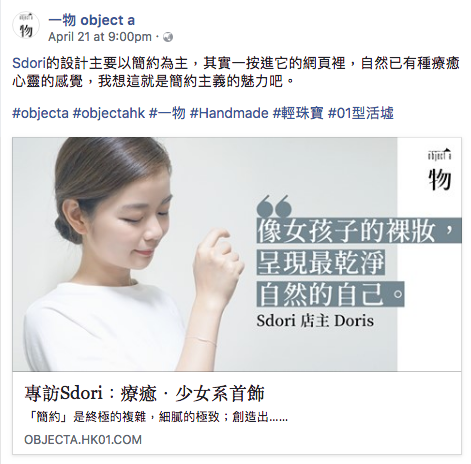Viewport: 471px width, 464px height.
Task: Click the article description starting 「簡約」是終極的複雜
Action: pyautogui.click(x=156, y=417)
